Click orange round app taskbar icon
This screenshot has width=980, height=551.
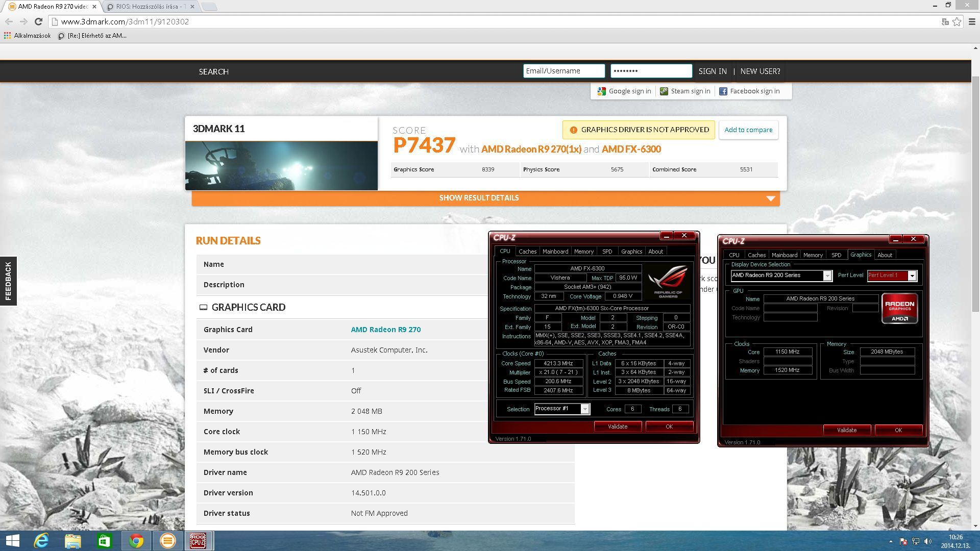(x=167, y=541)
